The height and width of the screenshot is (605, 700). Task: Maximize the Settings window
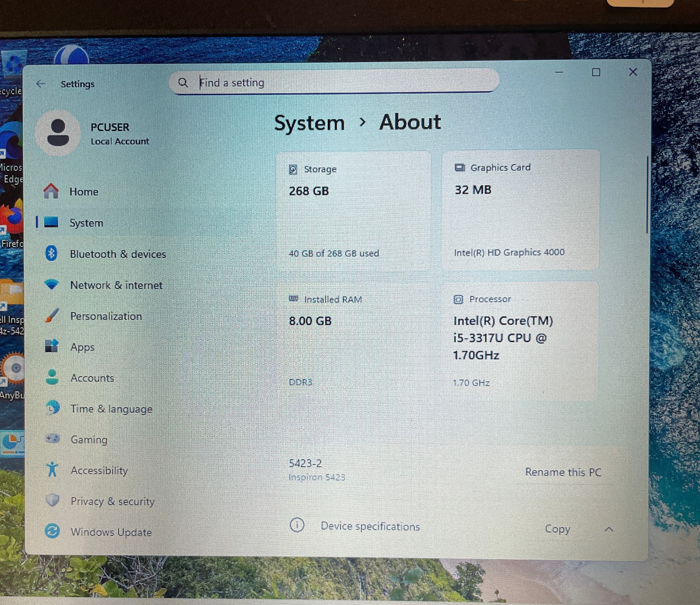point(596,72)
